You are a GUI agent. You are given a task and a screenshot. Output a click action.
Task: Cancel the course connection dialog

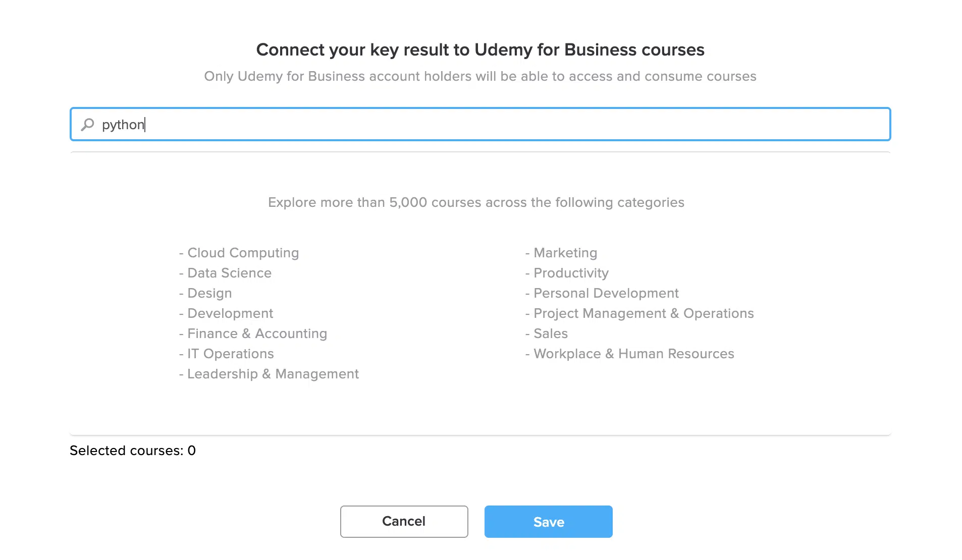(x=404, y=522)
